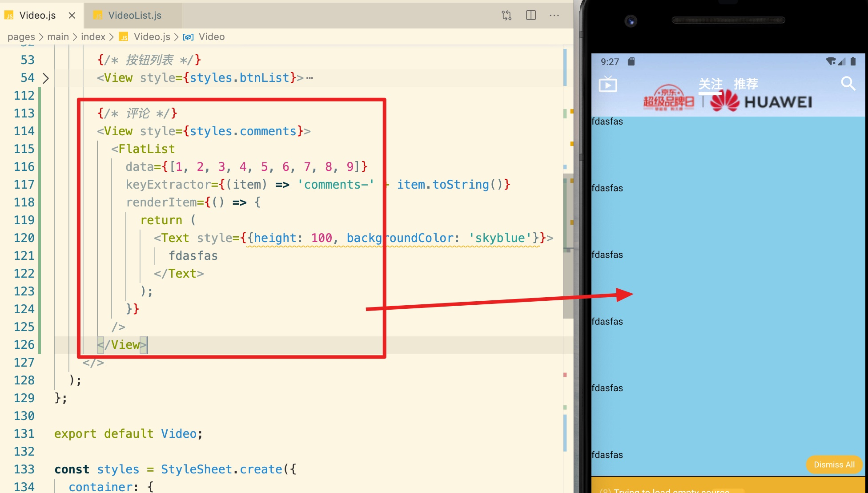Screen dimensions: 868x493
Task: Click the pages breadcrumb segment
Action: (x=21, y=37)
